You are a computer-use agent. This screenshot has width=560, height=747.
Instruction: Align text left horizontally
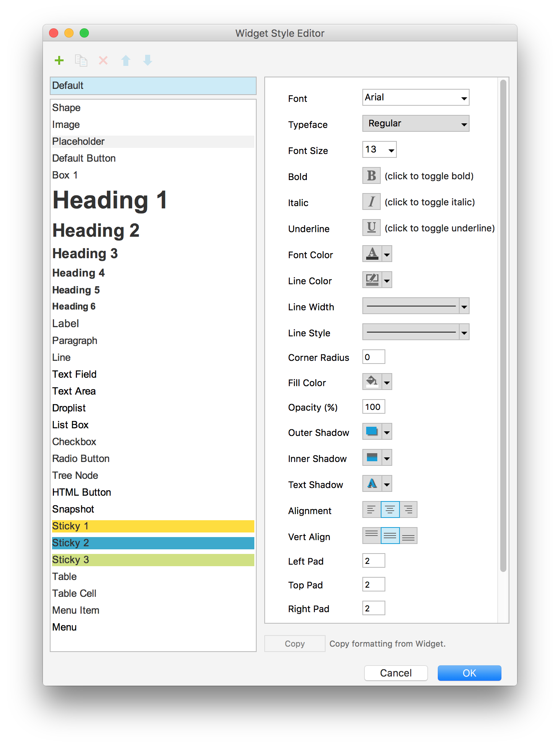372,509
